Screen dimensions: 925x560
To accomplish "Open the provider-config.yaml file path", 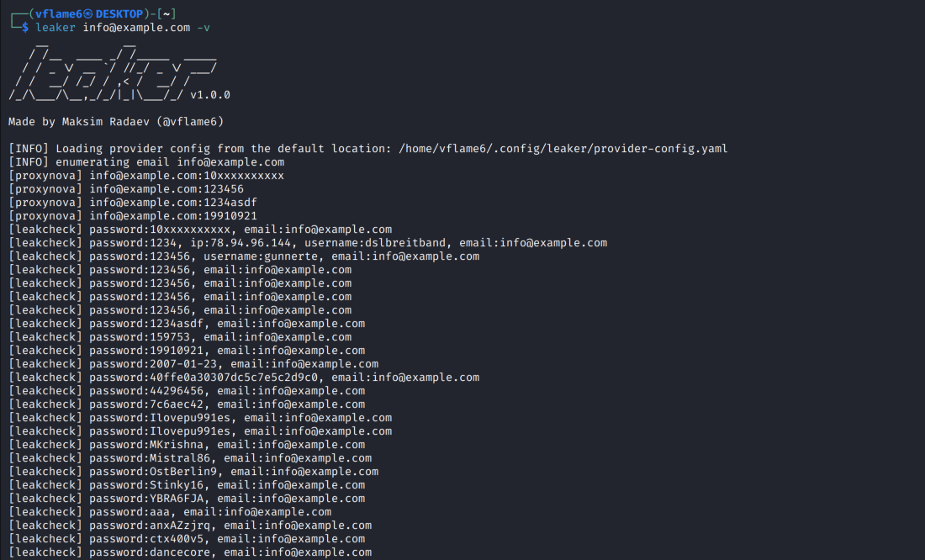I will tap(563, 149).
